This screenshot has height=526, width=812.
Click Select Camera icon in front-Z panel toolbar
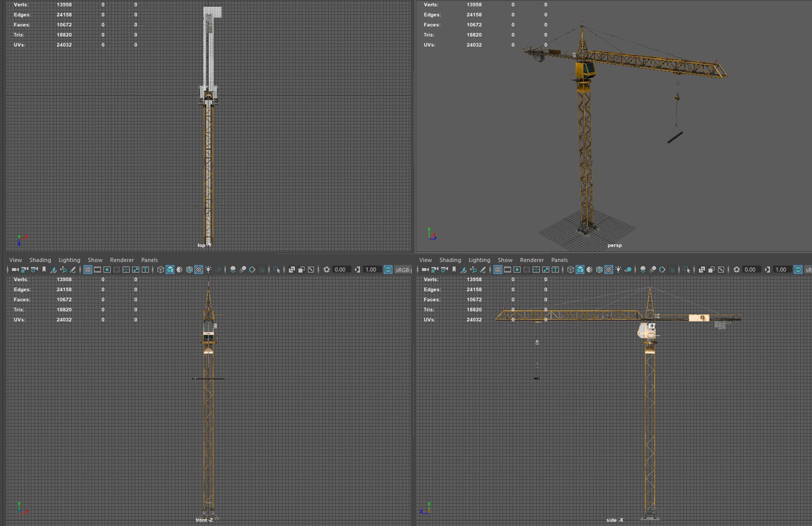[15, 269]
